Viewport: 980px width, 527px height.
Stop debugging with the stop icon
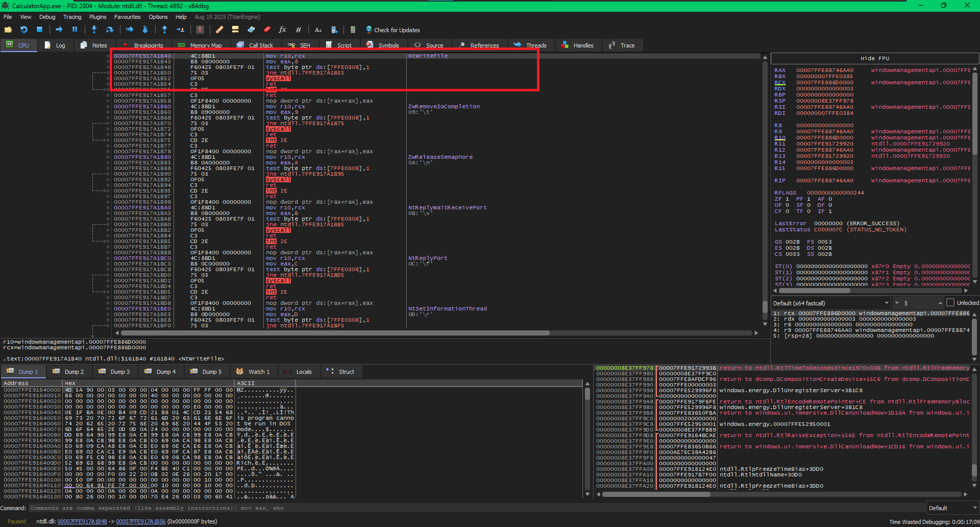pyautogui.click(x=39, y=30)
